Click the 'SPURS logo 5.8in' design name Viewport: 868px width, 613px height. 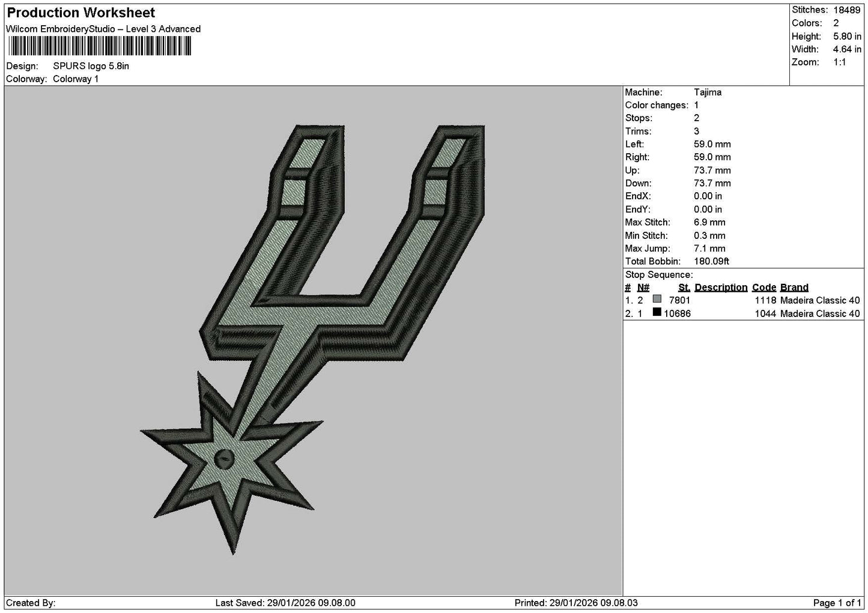[x=91, y=66]
